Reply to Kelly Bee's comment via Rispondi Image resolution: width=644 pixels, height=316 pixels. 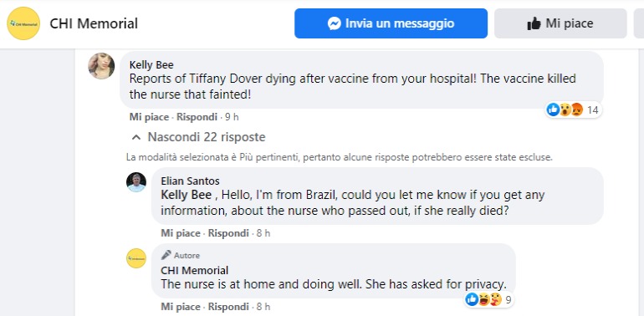[197, 117]
